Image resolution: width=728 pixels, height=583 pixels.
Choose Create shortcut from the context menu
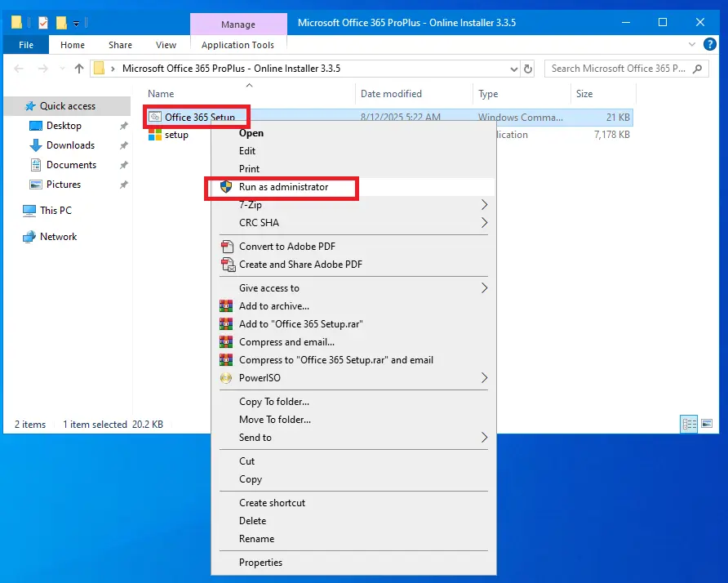(x=353, y=503)
